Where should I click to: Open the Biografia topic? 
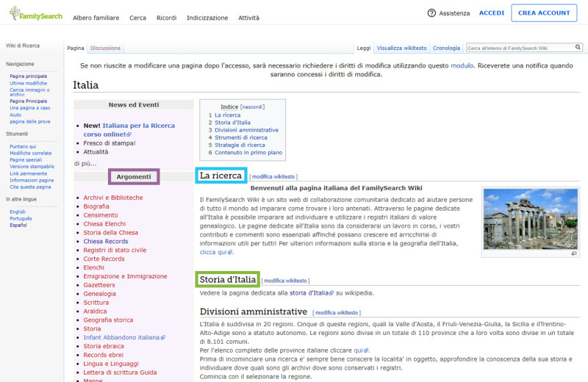[x=96, y=206]
